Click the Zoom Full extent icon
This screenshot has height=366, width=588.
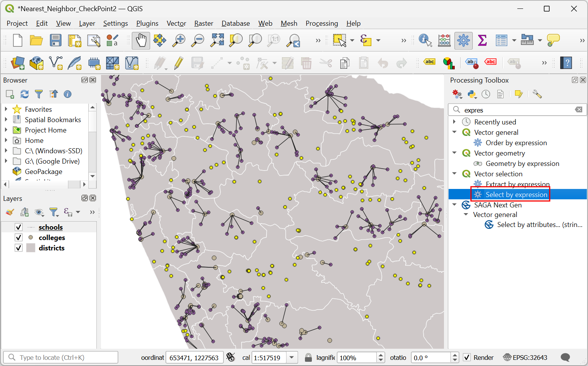click(217, 40)
